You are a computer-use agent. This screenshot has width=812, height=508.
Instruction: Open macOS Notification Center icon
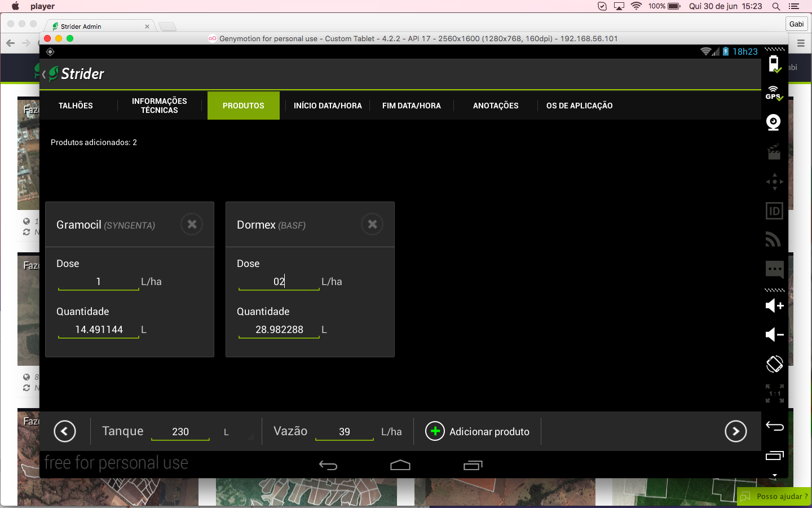pyautogui.click(x=794, y=6)
